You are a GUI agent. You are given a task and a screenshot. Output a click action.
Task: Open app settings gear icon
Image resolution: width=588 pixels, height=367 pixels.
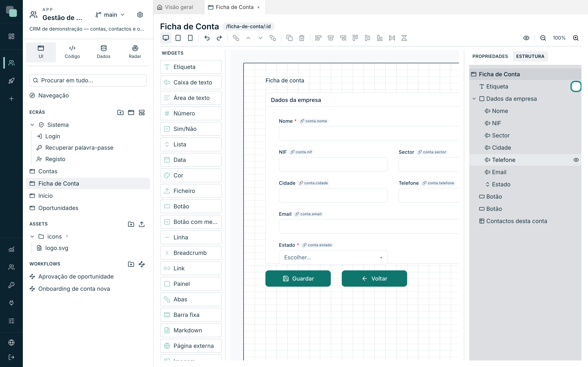(140, 15)
